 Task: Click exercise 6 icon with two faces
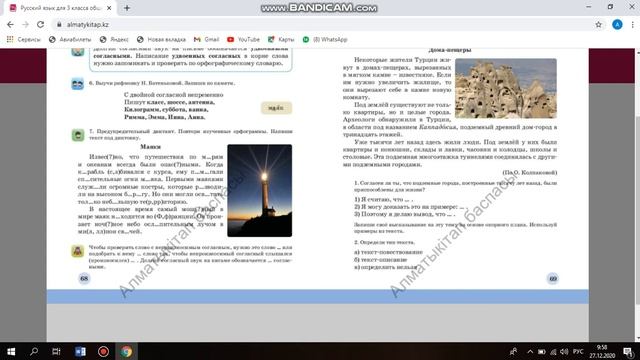[78, 84]
